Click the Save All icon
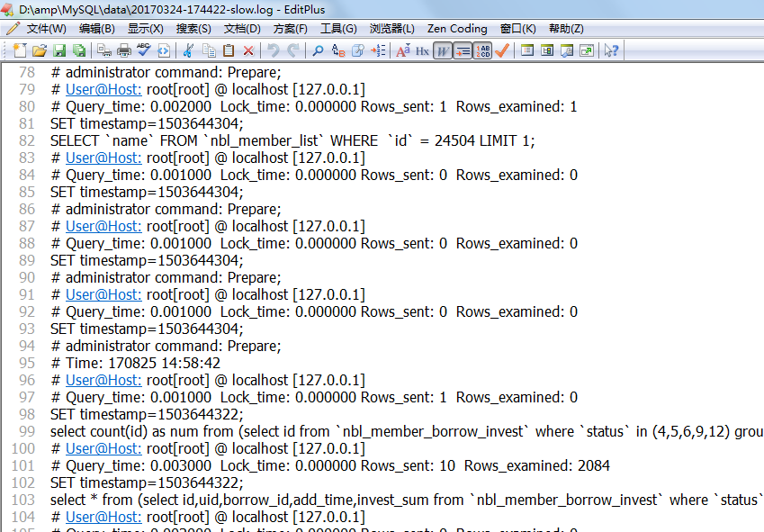This screenshot has width=764, height=532. (x=79, y=50)
